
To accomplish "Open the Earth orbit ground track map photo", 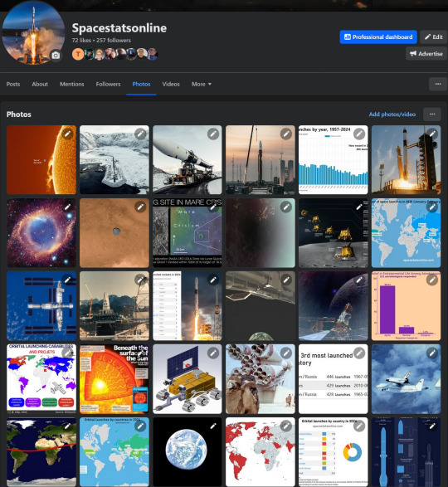I will click(x=41, y=452).
